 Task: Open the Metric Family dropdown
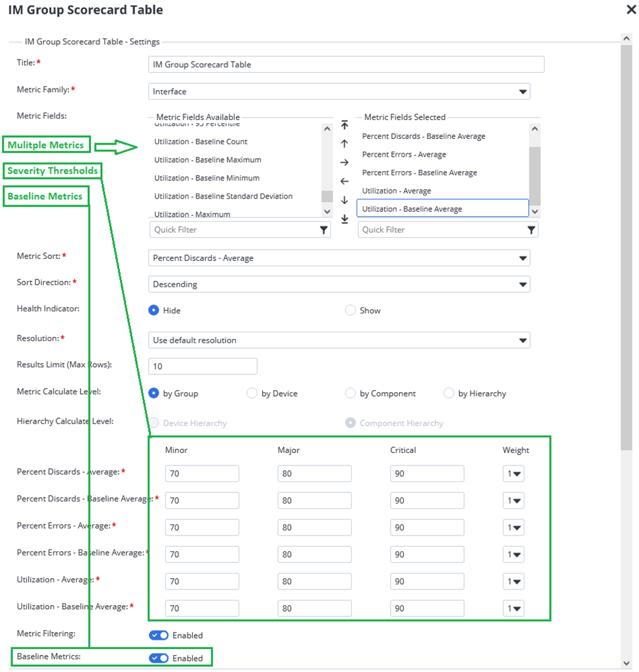pyautogui.click(x=339, y=92)
